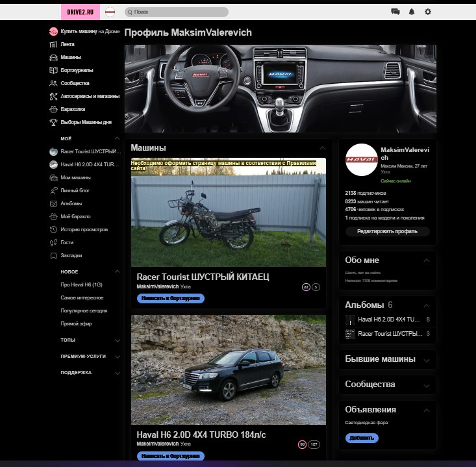Open Популярное сегодня
The width and height of the screenshot is (476, 467).
(x=84, y=311)
